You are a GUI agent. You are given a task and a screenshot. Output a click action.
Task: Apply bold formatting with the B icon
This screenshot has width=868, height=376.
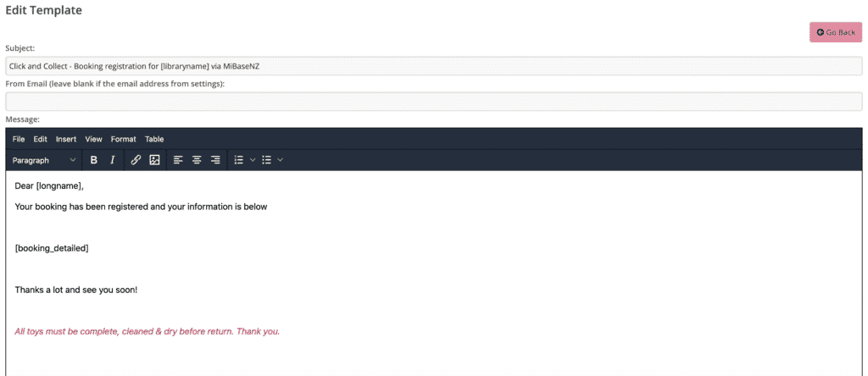(93, 160)
